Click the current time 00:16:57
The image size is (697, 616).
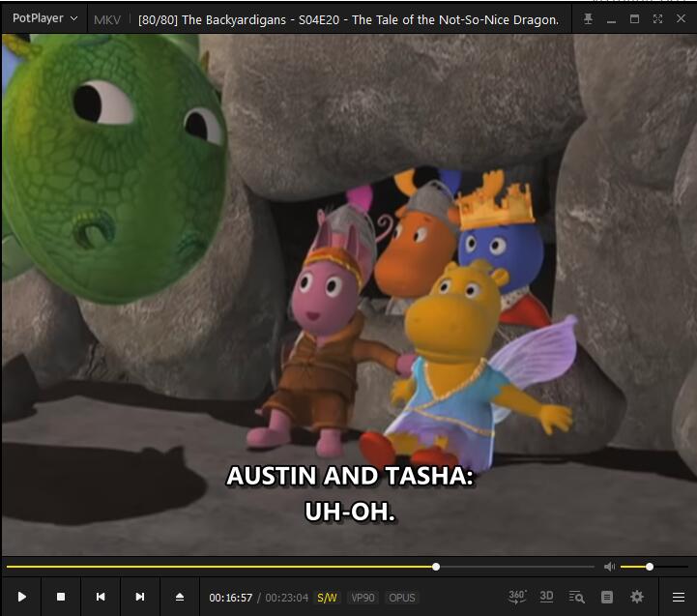click(231, 598)
